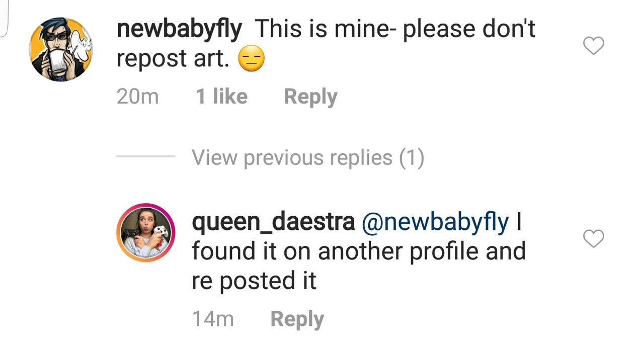Click the 20m timestamp

(x=137, y=97)
